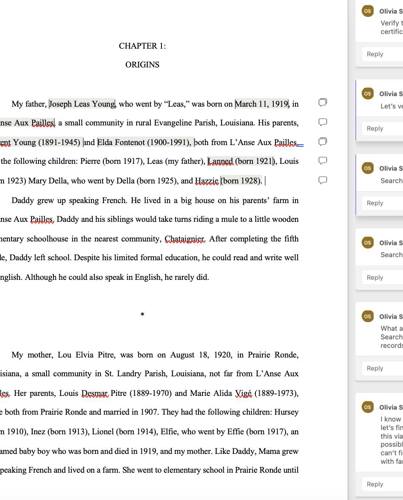Click highlighted text '(born 1928)'
This screenshot has width=403, height=500.
241,181
